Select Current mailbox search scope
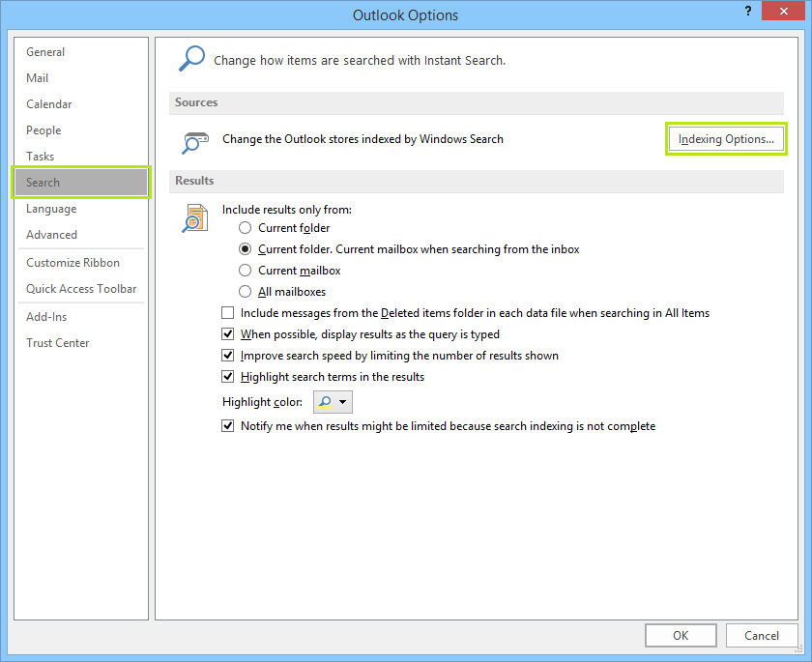 246,270
